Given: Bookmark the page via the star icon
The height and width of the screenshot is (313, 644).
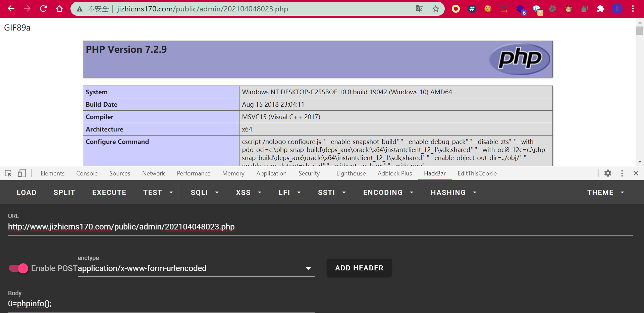Looking at the screenshot, I should 436,9.
